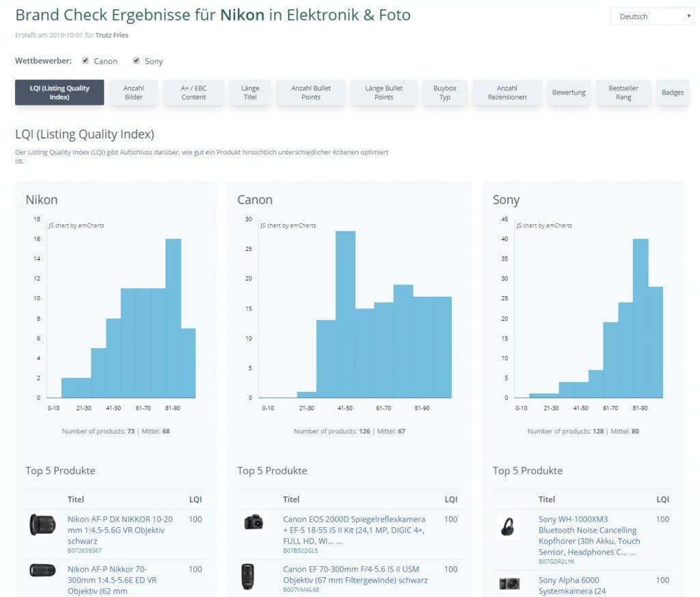The width and height of the screenshot is (700, 597).
Task: Click the Sony Alpha 6000 camera thumbnail
Action: click(509, 583)
